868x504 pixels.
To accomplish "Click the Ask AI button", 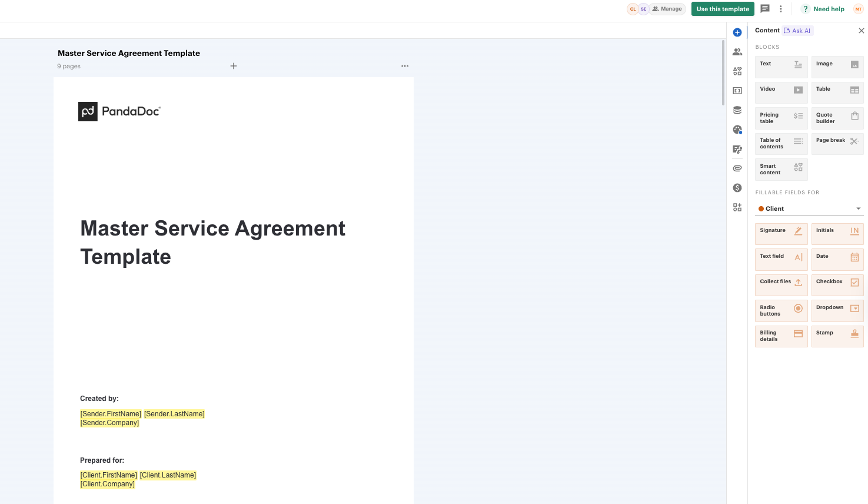I will [797, 31].
